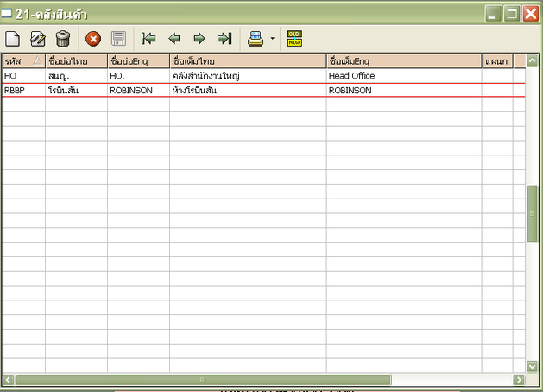Screen dimensions: 543x392
Task: Open the printer dropdown arrow
Action: pyautogui.click(x=272, y=39)
